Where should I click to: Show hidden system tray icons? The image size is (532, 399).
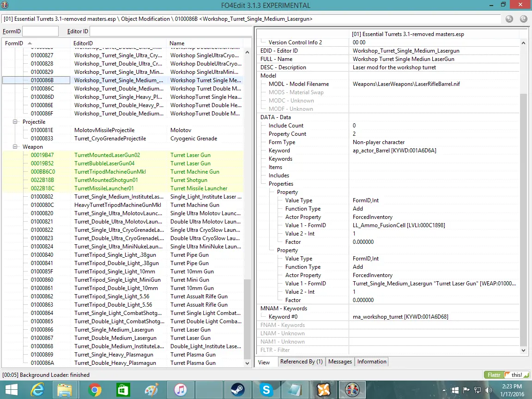click(x=444, y=390)
